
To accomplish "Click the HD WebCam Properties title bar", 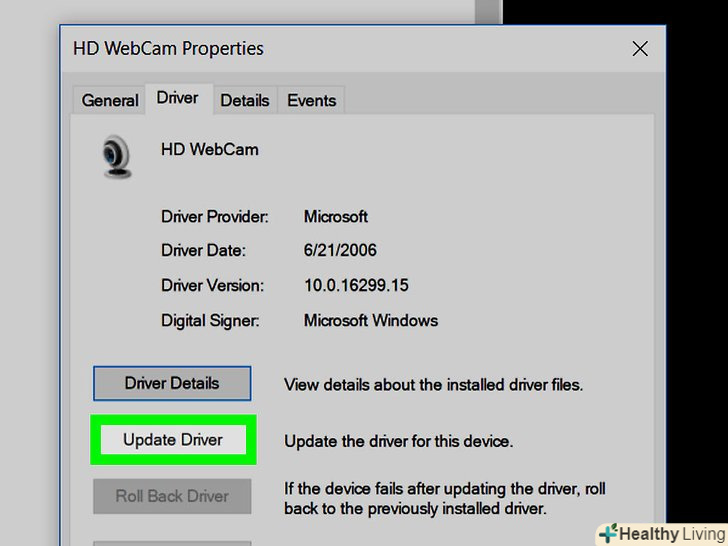I will click(x=344, y=49).
